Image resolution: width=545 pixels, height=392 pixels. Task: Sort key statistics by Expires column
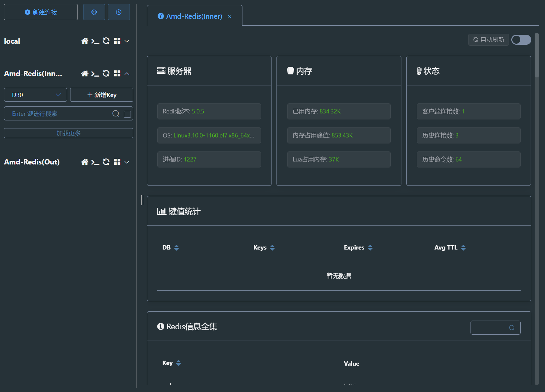tap(370, 248)
